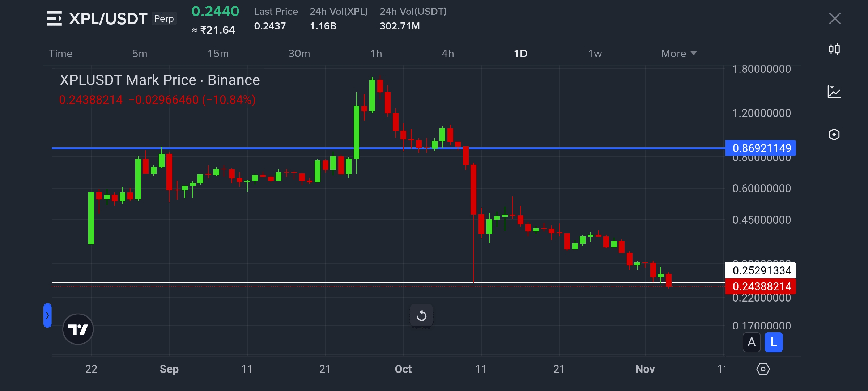Click the Perp contract label
The width and height of the screenshot is (868, 391).
[164, 18]
